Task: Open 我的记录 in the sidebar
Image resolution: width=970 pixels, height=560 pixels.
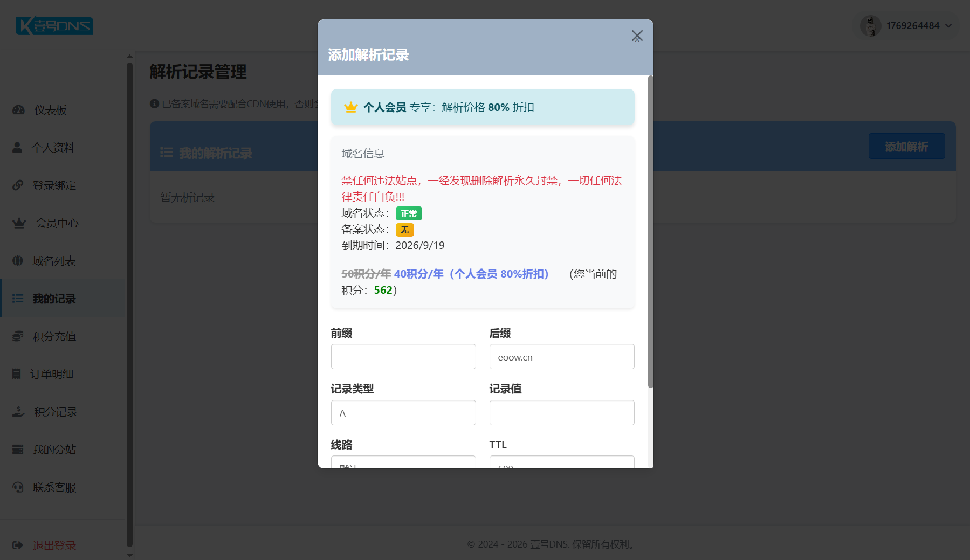Action: (x=54, y=299)
